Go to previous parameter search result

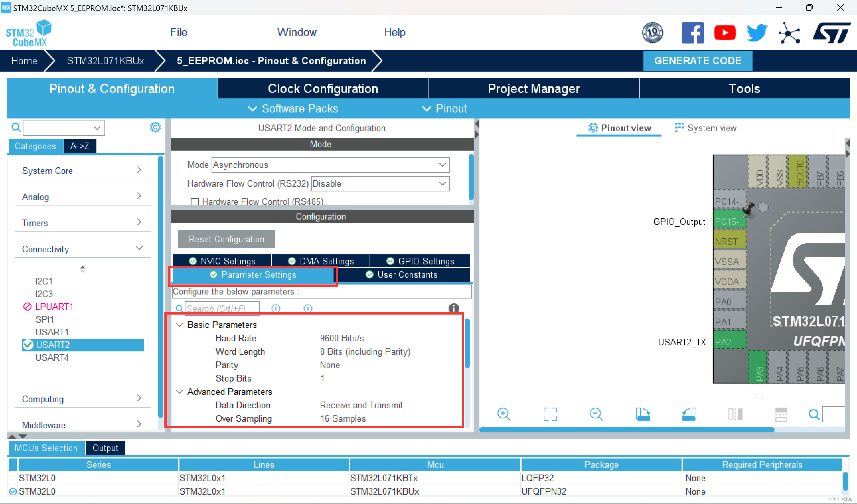pos(276,308)
